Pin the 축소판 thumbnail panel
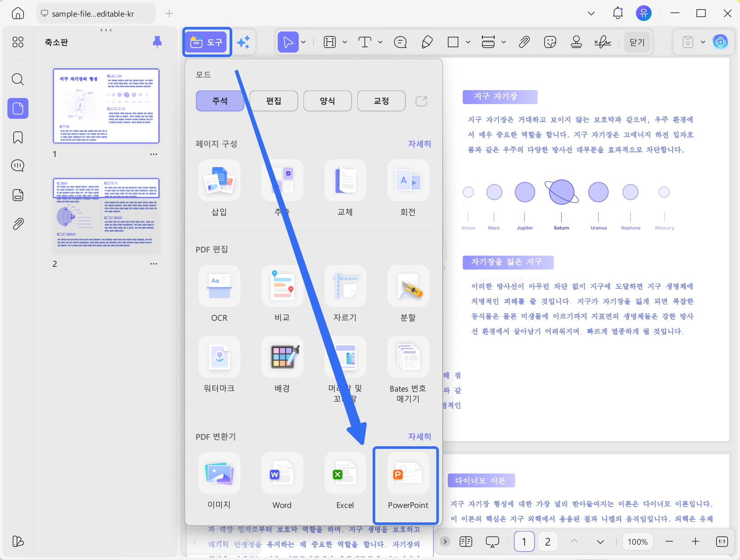This screenshot has height=560, width=740. click(157, 42)
